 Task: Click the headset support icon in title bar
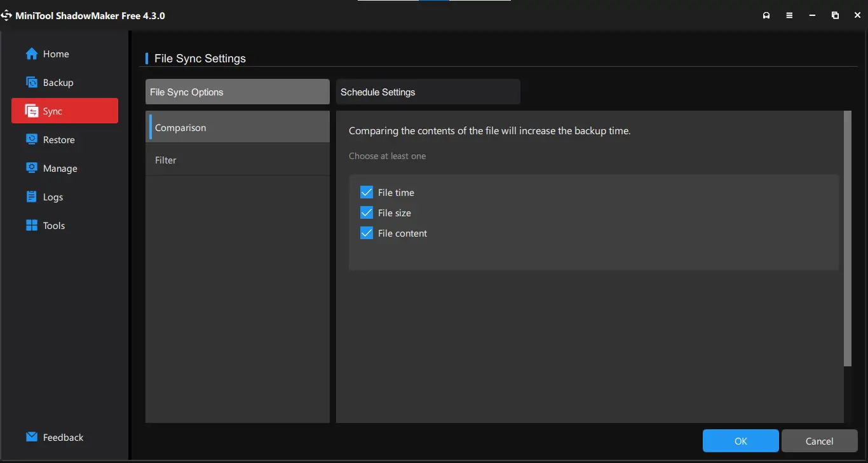point(766,15)
